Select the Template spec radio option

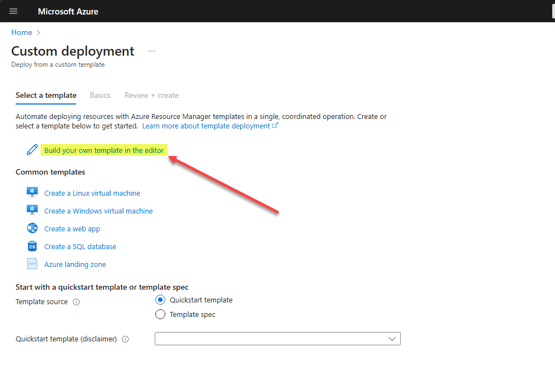[x=160, y=314]
